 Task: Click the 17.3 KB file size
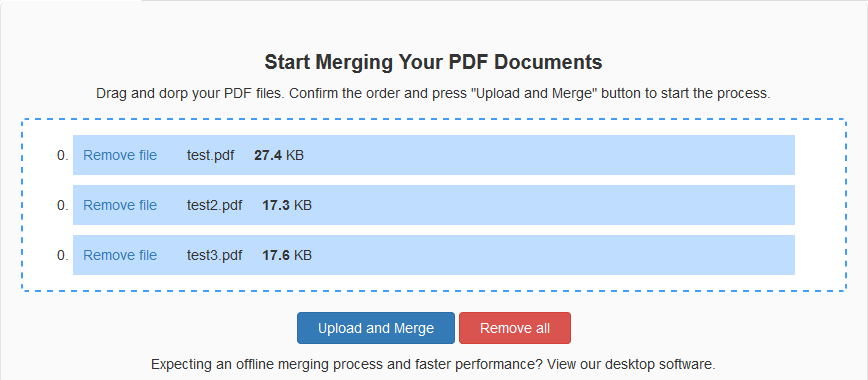coord(287,205)
